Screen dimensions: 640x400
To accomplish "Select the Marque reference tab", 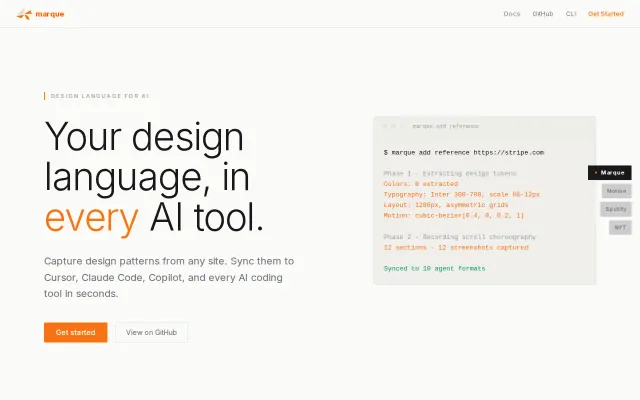I will click(609, 173).
